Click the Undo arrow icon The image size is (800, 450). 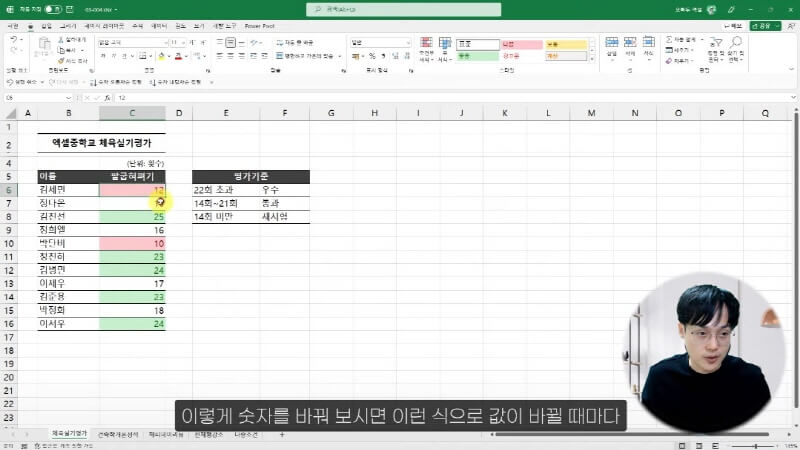pyautogui.click(x=13, y=39)
